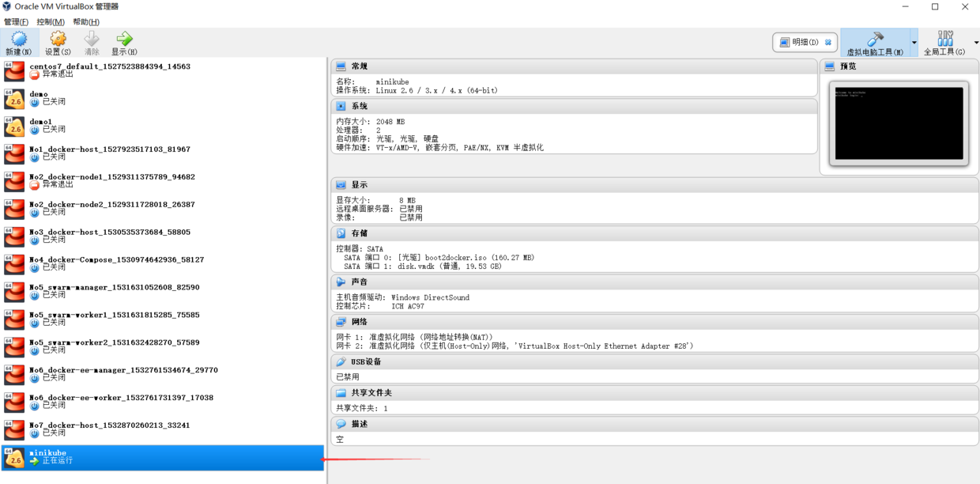Image resolution: width=980 pixels, height=484 pixels.
Task: Select the minikube VM name in list
Action: pos(48,453)
